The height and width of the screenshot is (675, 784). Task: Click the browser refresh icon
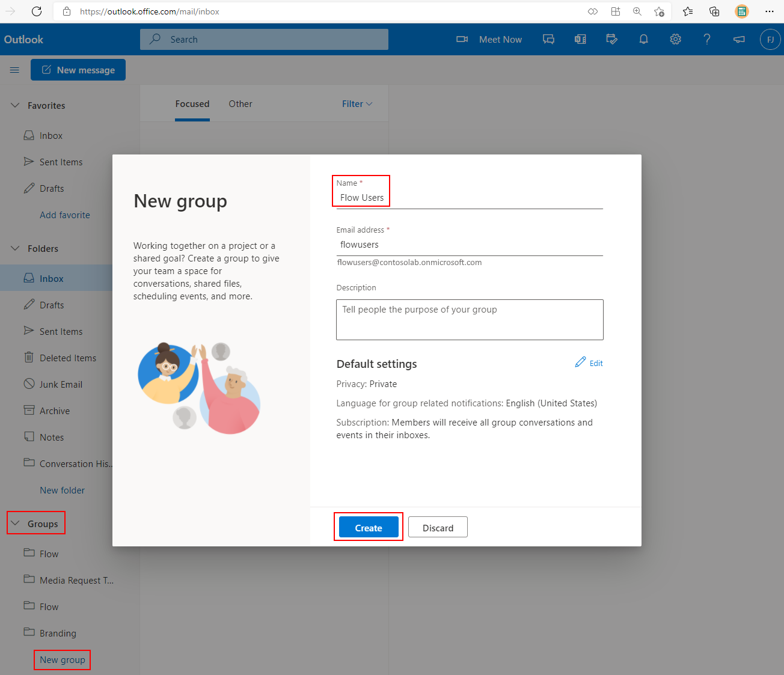(x=37, y=11)
